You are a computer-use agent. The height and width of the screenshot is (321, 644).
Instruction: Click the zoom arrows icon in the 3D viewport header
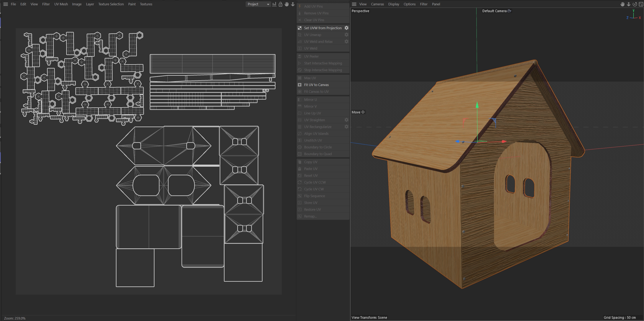629,4
